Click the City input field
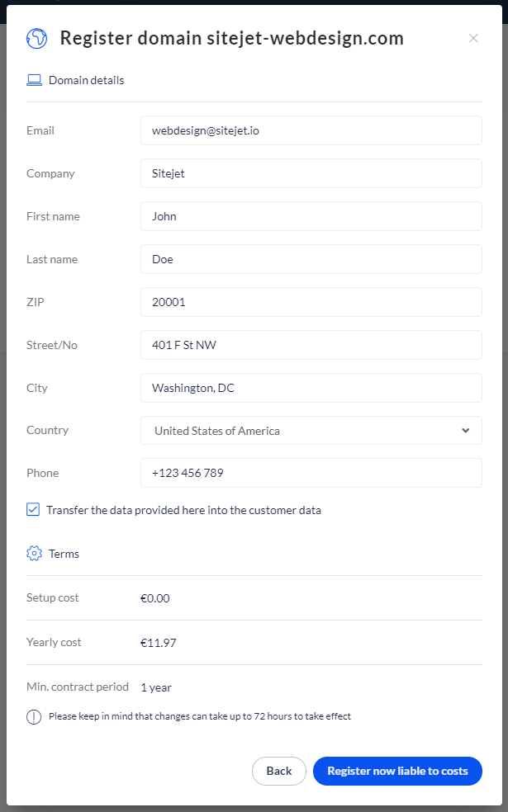Viewport: 508px width, 812px height. pos(311,388)
